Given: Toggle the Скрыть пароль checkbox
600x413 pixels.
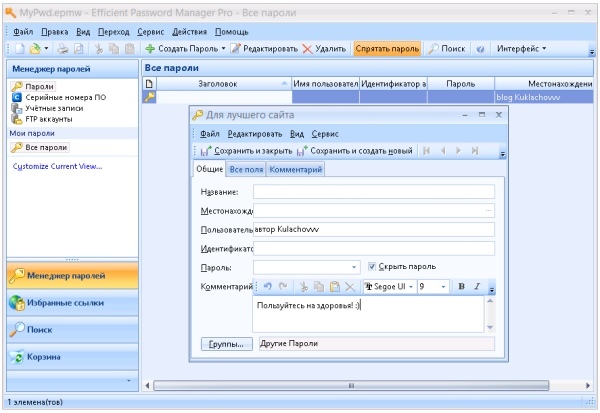Looking at the screenshot, I should [373, 267].
